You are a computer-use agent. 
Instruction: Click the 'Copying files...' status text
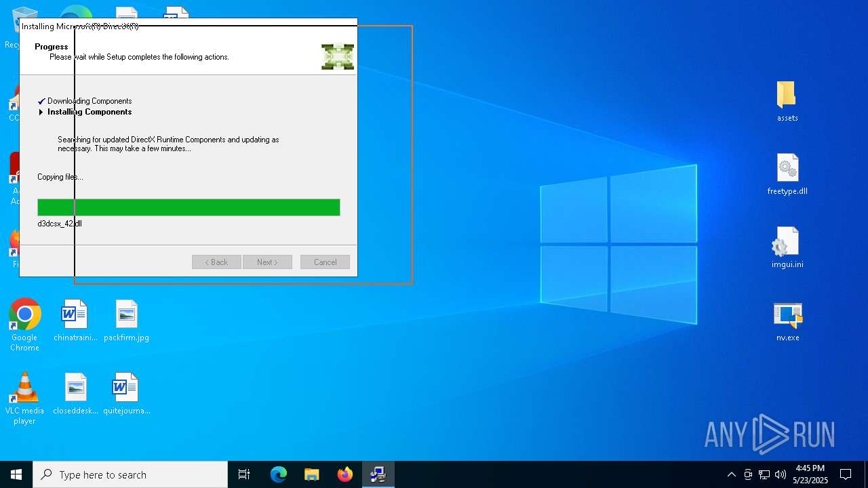(x=60, y=177)
